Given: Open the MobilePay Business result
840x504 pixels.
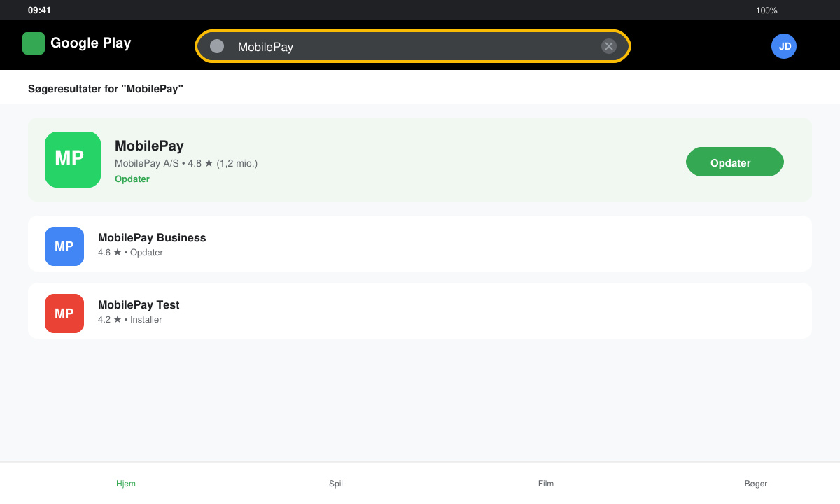Looking at the screenshot, I should point(420,244).
